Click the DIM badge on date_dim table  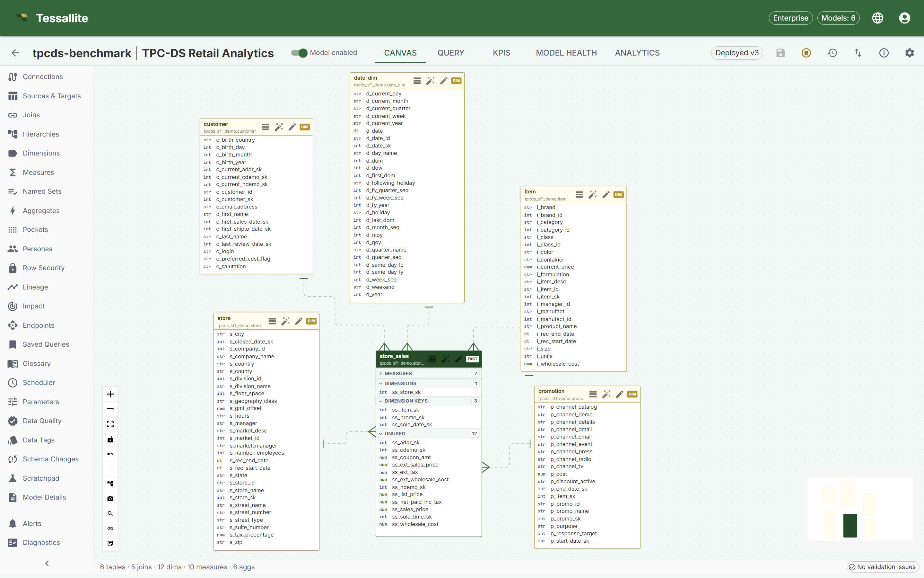point(456,81)
